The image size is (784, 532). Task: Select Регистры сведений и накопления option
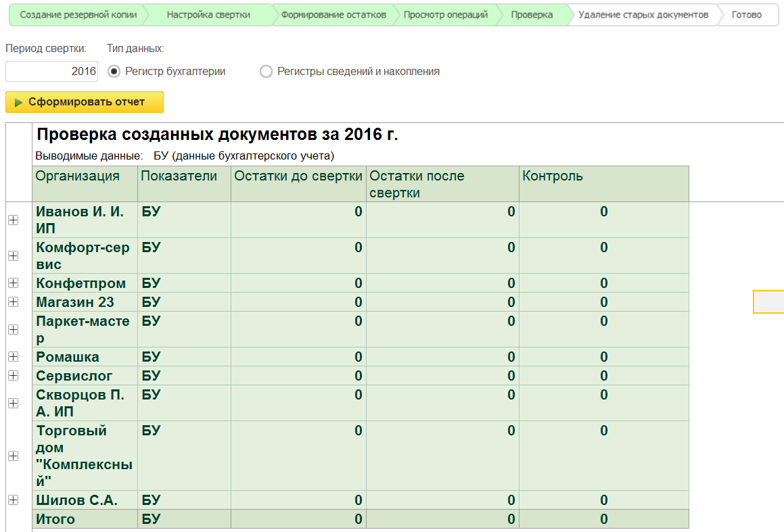click(x=266, y=72)
